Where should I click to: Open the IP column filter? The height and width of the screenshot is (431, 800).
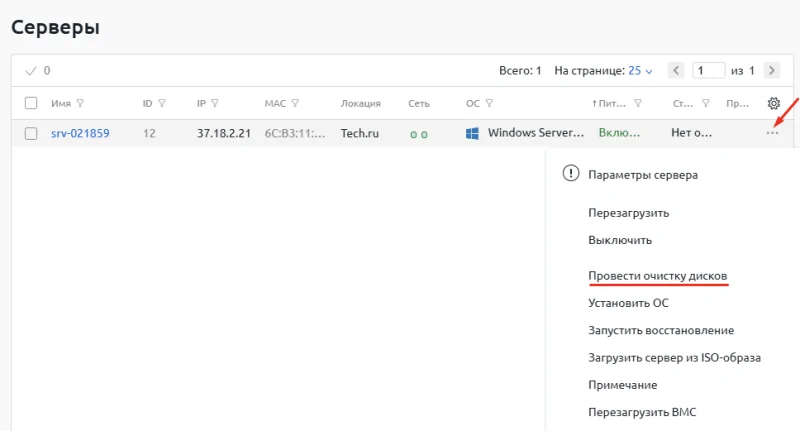215,103
